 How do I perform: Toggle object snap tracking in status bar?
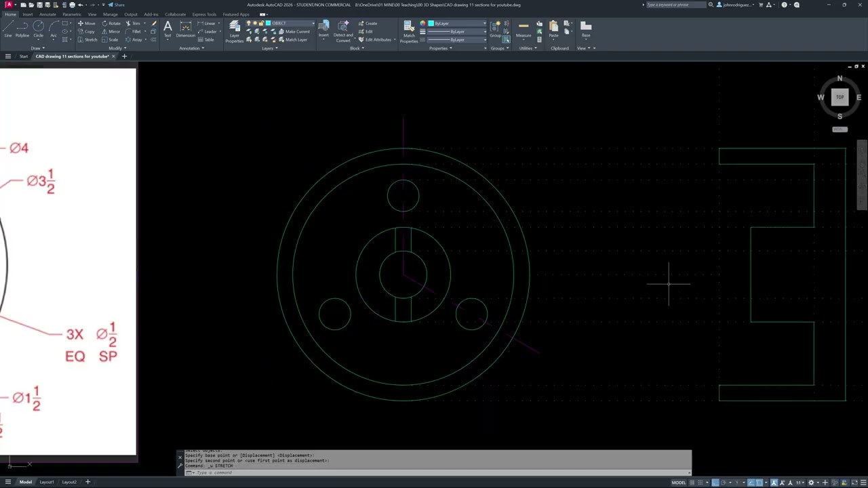751,483
